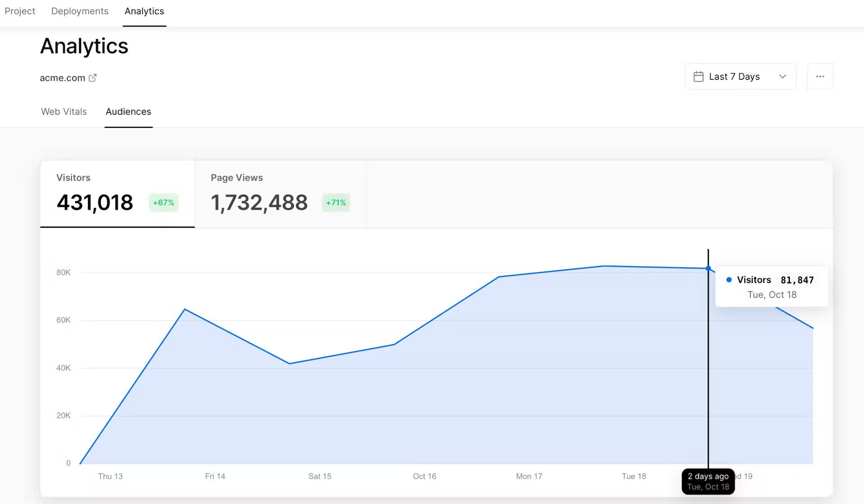
Task: Click the +71% page views badge
Action: point(336,203)
